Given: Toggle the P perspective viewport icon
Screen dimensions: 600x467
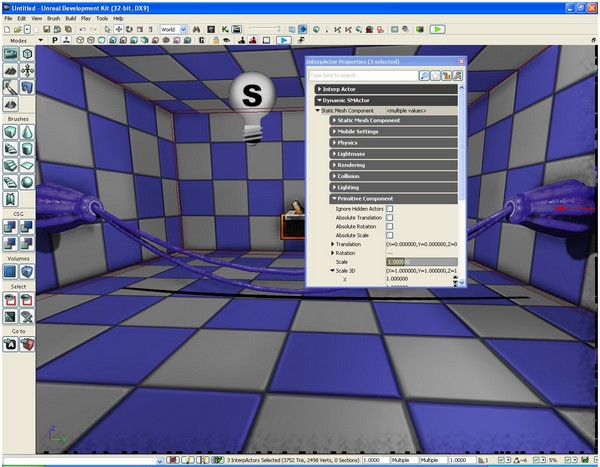Looking at the screenshot, I should click(55, 40).
